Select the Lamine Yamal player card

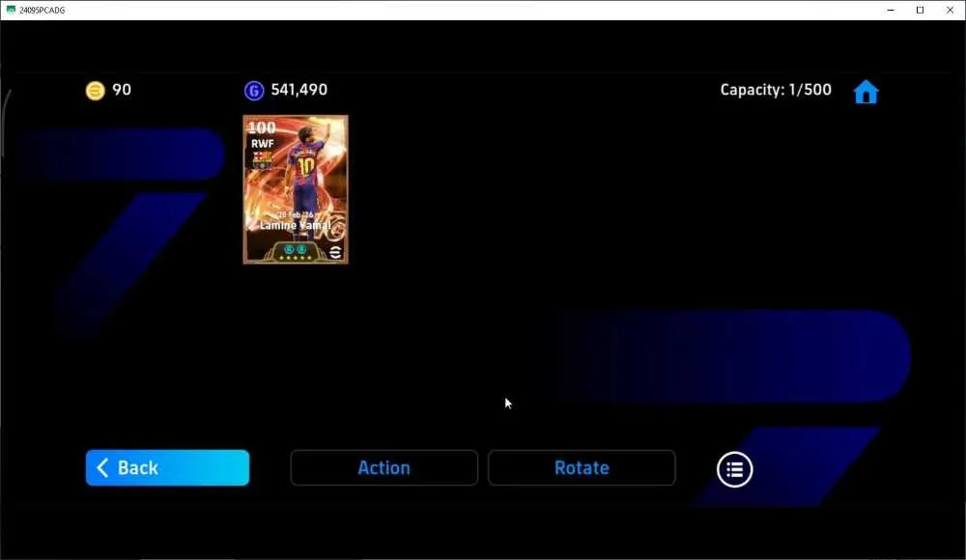click(296, 189)
